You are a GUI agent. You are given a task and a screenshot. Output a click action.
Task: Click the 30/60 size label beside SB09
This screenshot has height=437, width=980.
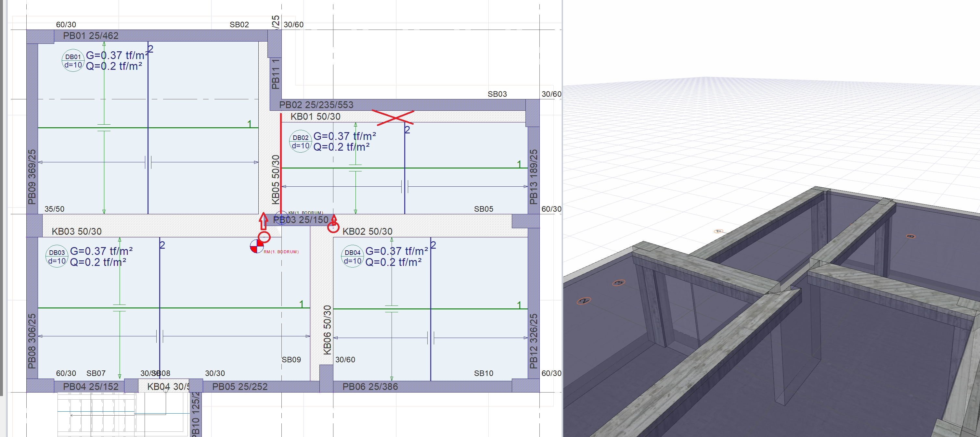coord(345,360)
